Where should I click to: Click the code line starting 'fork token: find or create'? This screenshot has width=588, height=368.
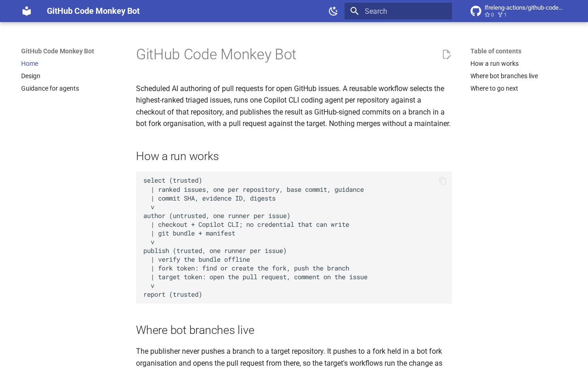[254, 268]
